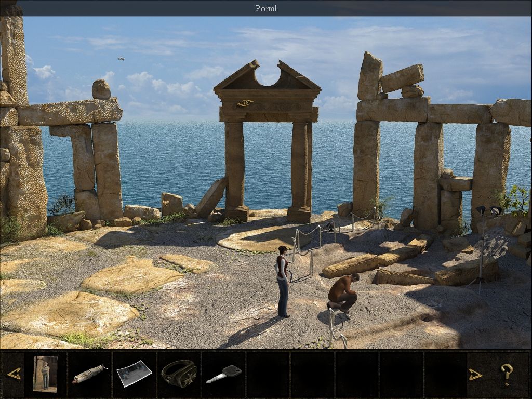Click the Portal title label

click(266, 8)
